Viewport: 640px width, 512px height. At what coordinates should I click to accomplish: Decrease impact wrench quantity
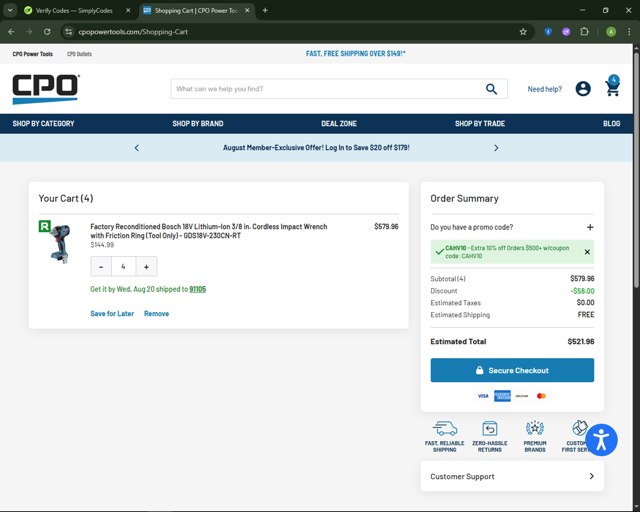(x=101, y=267)
